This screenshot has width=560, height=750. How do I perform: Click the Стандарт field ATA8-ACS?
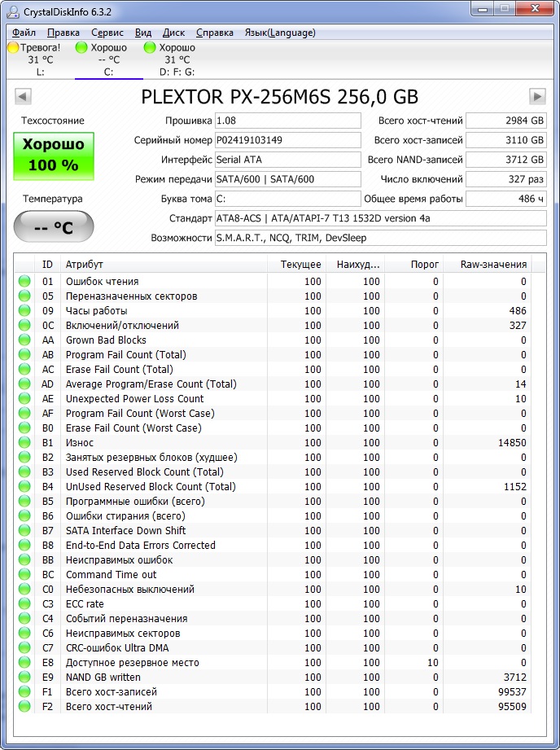click(381, 218)
